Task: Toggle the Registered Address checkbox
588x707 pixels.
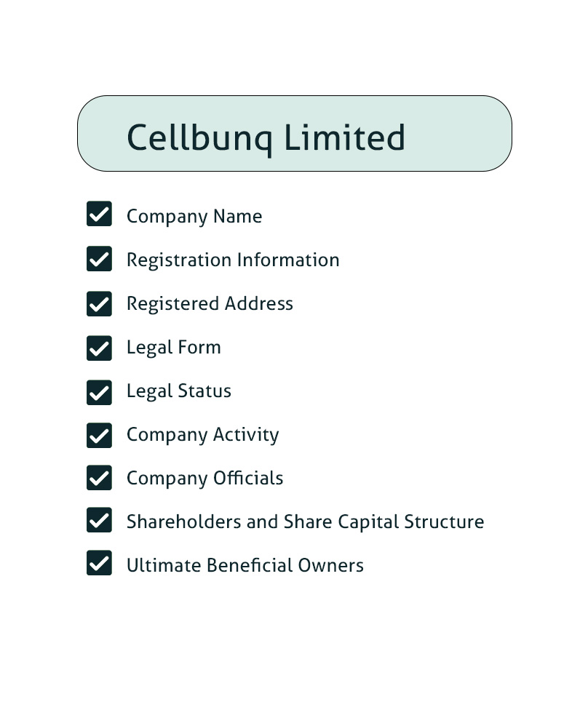Action: click(x=99, y=304)
